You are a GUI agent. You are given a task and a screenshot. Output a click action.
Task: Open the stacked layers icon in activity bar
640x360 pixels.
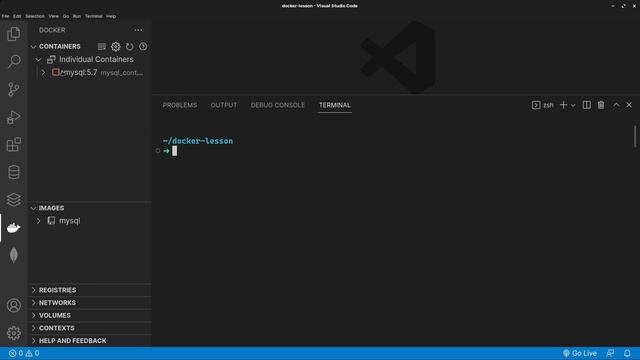click(x=13, y=200)
